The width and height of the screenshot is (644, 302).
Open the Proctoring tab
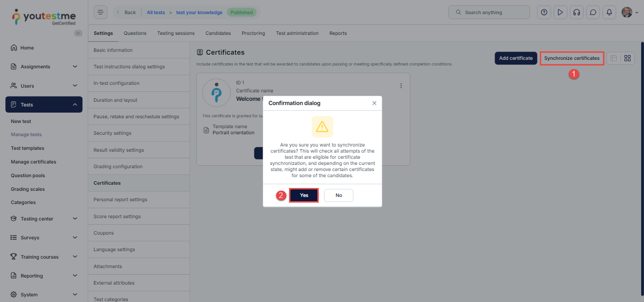coord(254,33)
